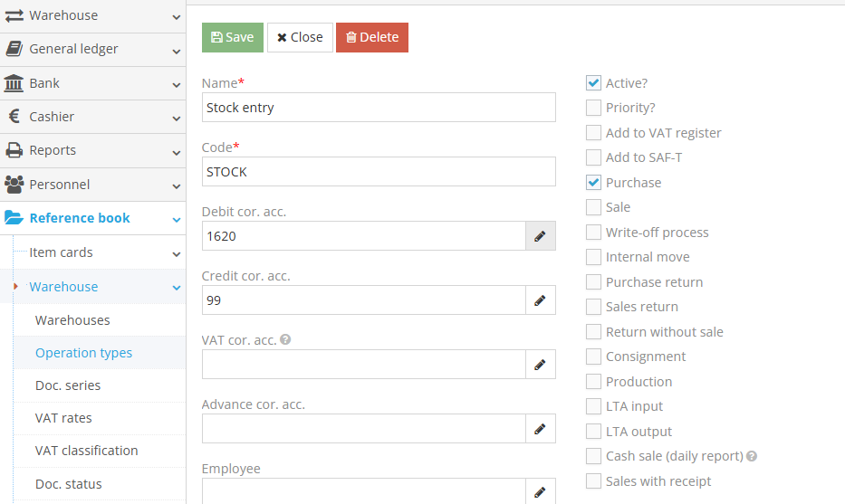Screen dimensions: 845x504
Task: Click the edit pencil for VAT cor. acc.
Action: pyautogui.click(x=540, y=365)
